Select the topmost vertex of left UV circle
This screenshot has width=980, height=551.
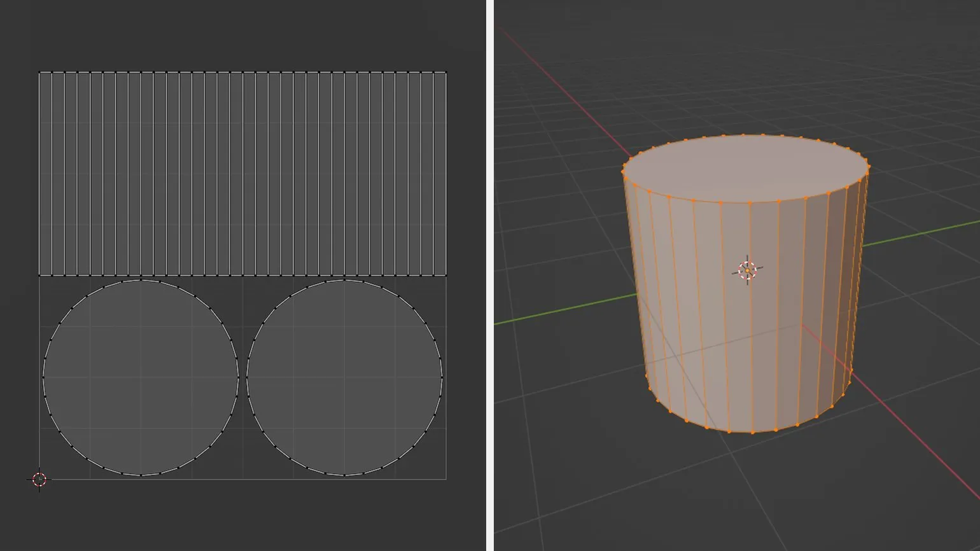click(x=141, y=280)
